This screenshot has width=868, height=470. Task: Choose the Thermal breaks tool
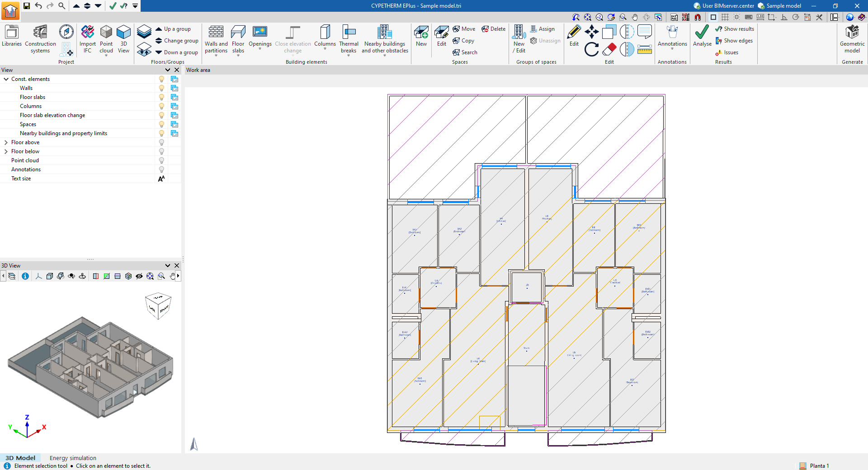pos(349,39)
